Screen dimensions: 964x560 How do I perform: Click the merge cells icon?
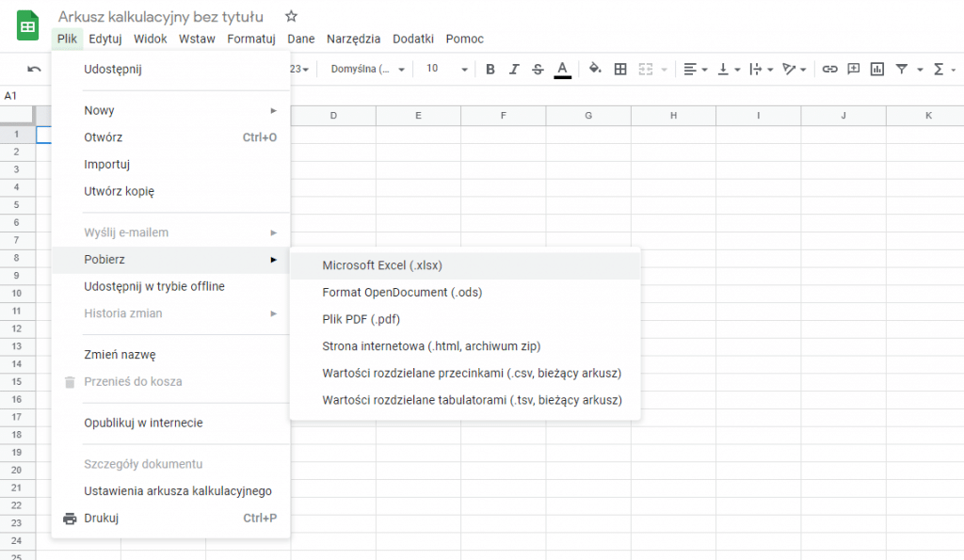click(646, 69)
